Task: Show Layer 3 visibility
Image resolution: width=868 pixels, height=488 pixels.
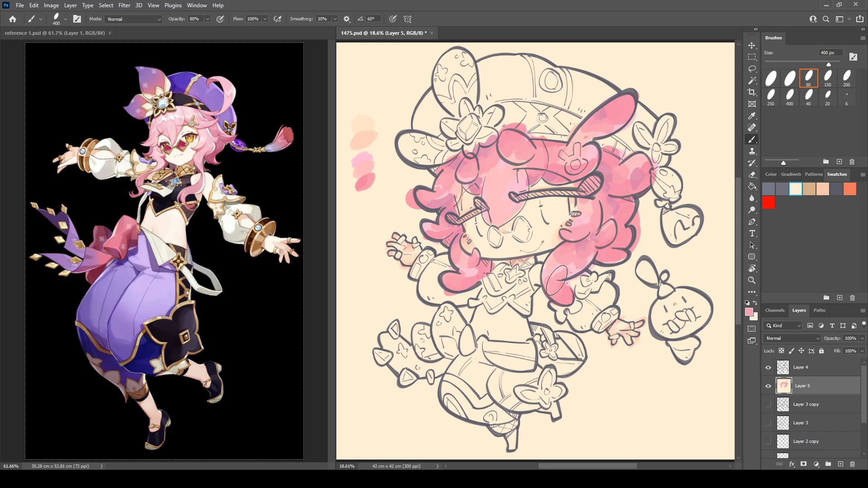Action: click(768, 423)
